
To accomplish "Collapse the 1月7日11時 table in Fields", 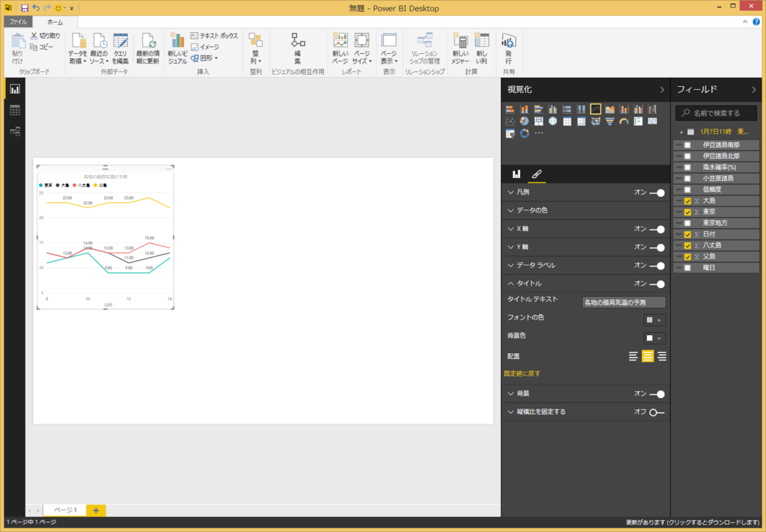I will click(x=681, y=132).
